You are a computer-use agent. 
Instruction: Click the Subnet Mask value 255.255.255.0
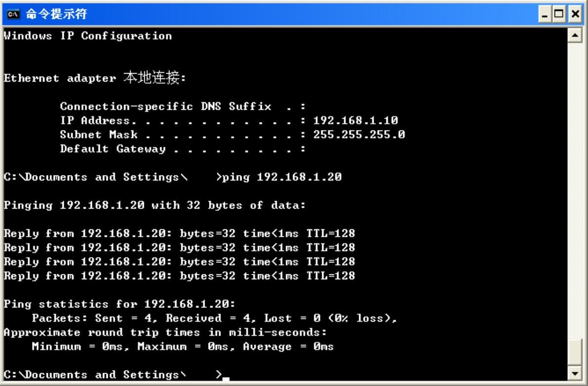point(359,134)
